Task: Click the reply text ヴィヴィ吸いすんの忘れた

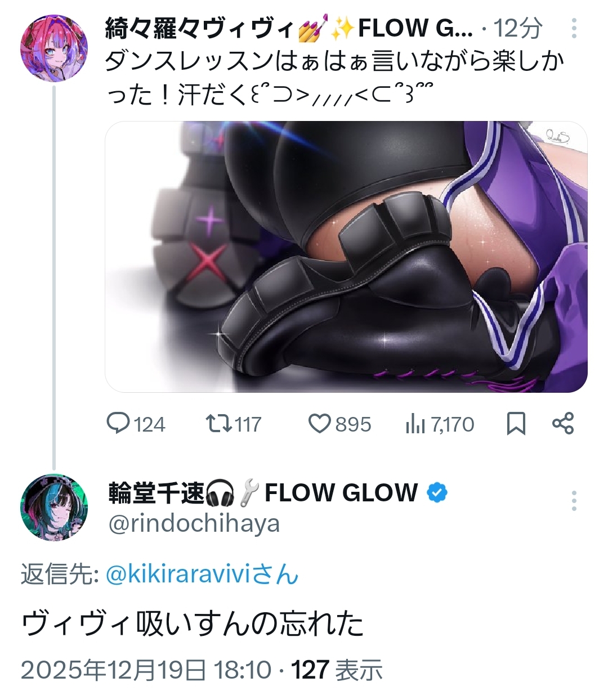Action: [x=193, y=623]
